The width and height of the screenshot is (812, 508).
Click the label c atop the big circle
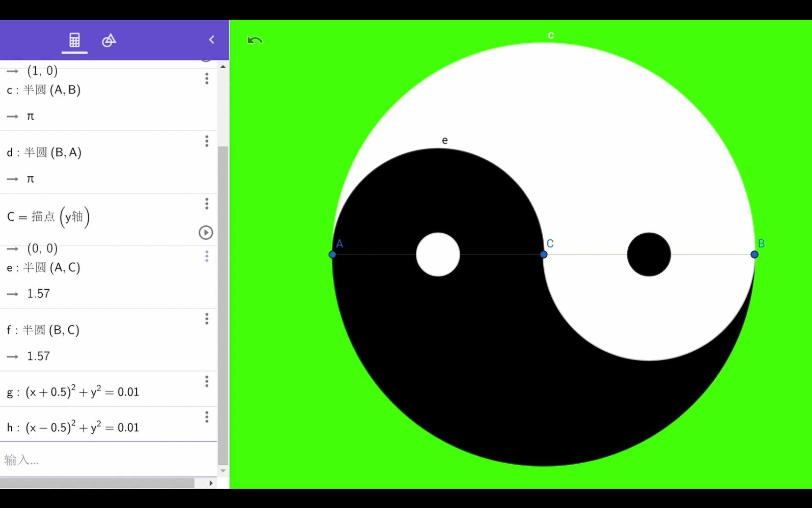coord(551,35)
